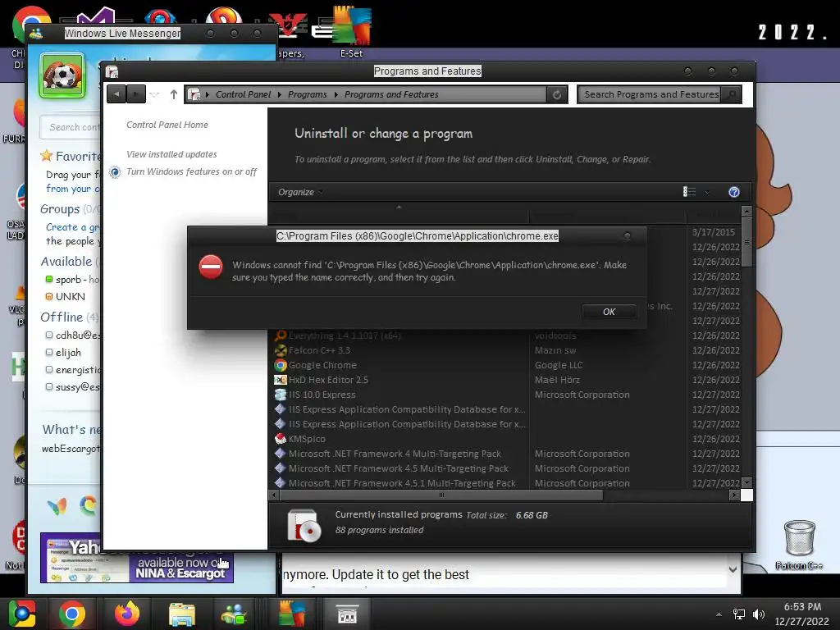Click the horizontal scroll right arrow
This screenshot has height=630, width=840.
click(734, 495)
